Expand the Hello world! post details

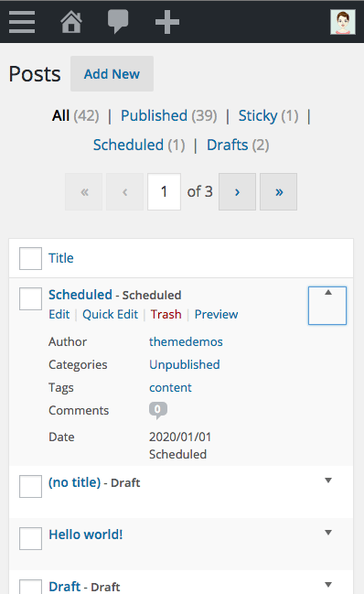[x=328, y=533]
